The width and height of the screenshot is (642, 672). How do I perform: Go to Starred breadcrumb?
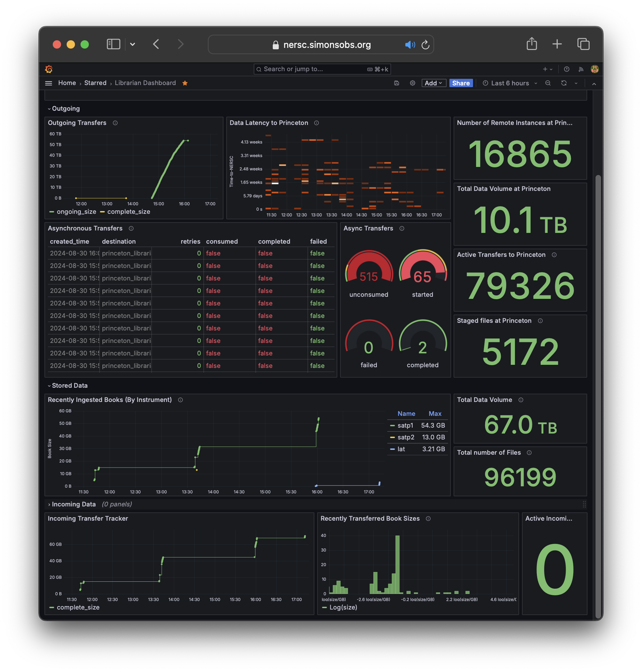coord(95,83)
